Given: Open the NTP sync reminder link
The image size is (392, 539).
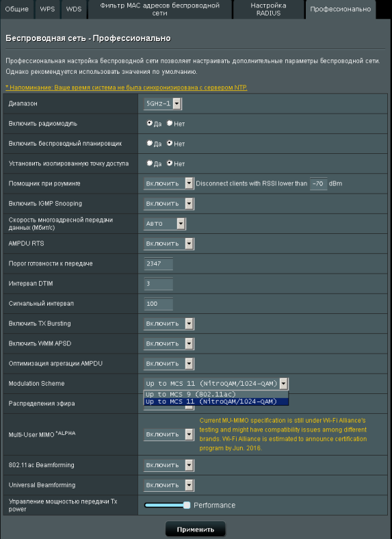Looking at the screenshot, I should (126, 88).
